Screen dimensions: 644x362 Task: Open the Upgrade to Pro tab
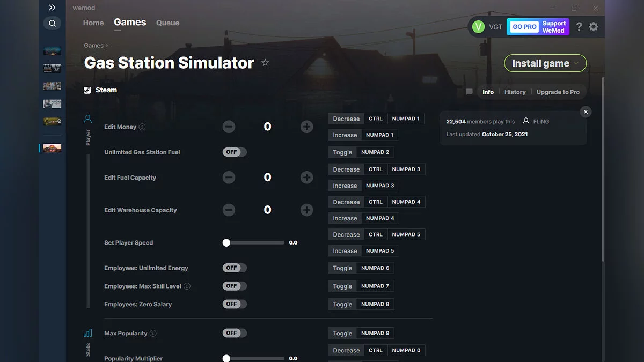558,92
